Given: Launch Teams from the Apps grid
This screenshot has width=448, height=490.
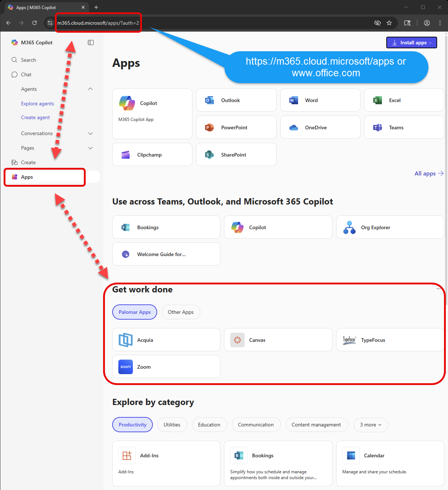Looking at the screenshot, I should (404, 127).
